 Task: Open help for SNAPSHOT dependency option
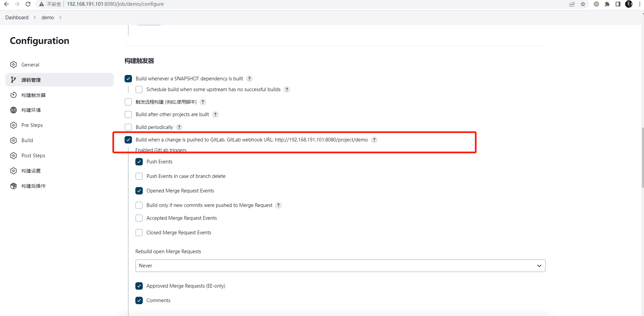(x=249, y=78)
